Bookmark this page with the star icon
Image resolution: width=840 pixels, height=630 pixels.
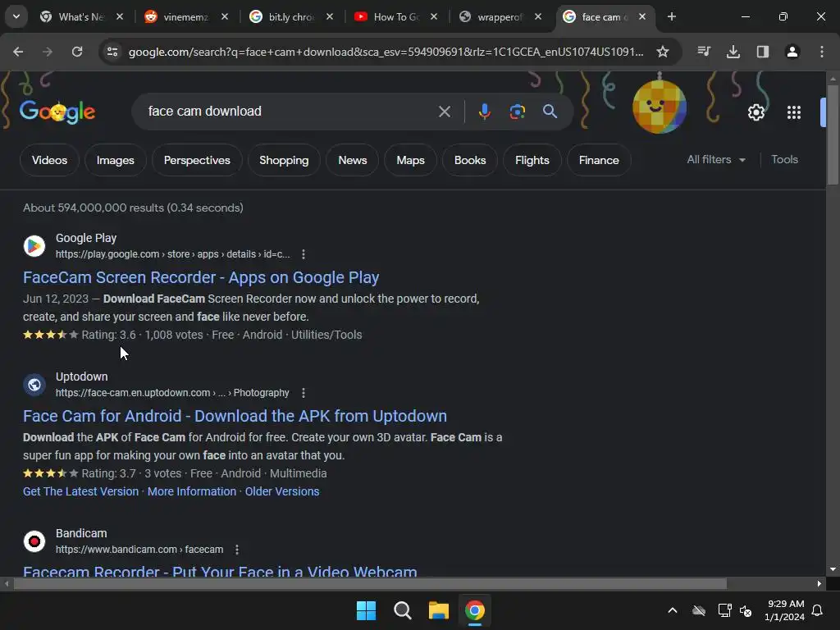(663, 52)
